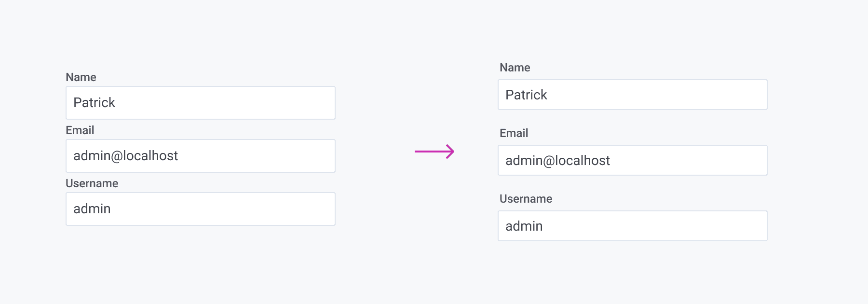The width and height of the screenshot is (868, 304).
Task: Click the pink arrow between the forms
Action: [434, 152]
